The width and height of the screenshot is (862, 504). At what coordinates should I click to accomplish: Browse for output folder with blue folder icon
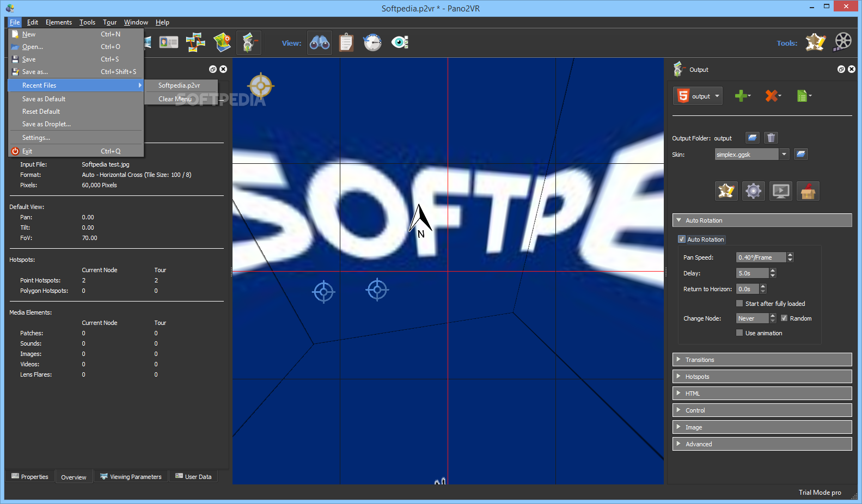pos(753,138)
